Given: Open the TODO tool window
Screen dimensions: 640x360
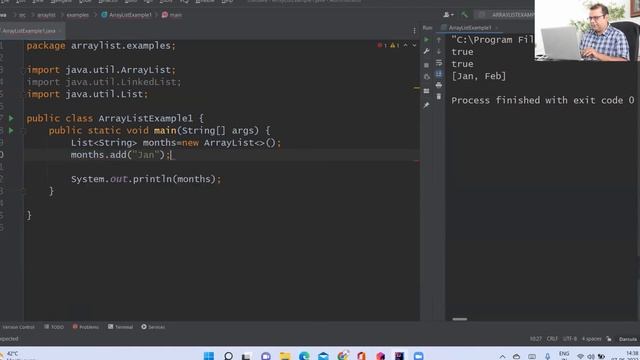Looking at the screenshot, I should tap(54, 327).
